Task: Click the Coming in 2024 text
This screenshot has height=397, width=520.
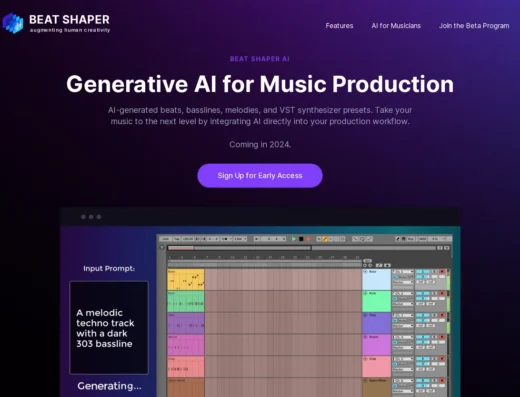Action: [260, 144]
